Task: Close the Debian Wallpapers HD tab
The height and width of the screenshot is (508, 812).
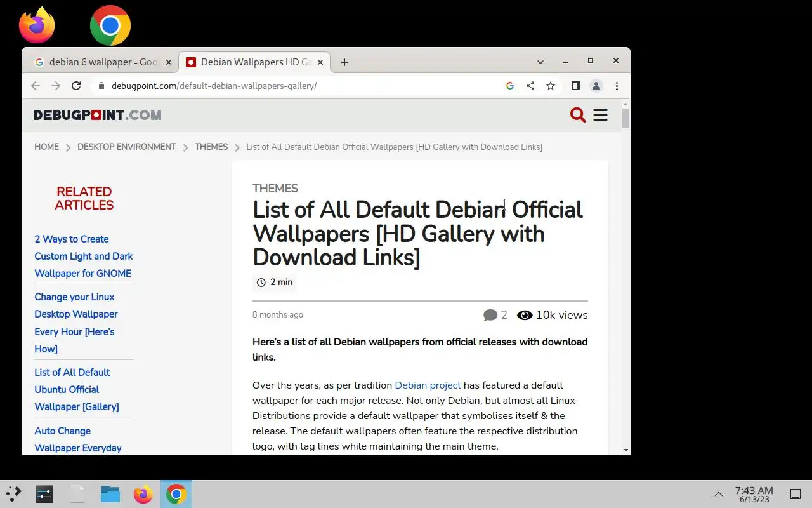Action: click(x=320, y=62)
